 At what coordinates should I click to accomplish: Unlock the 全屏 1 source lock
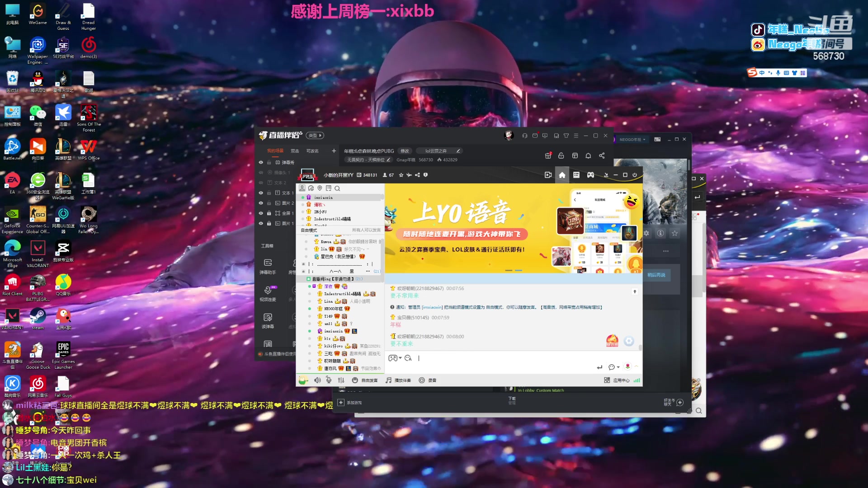tap(269, 213)
